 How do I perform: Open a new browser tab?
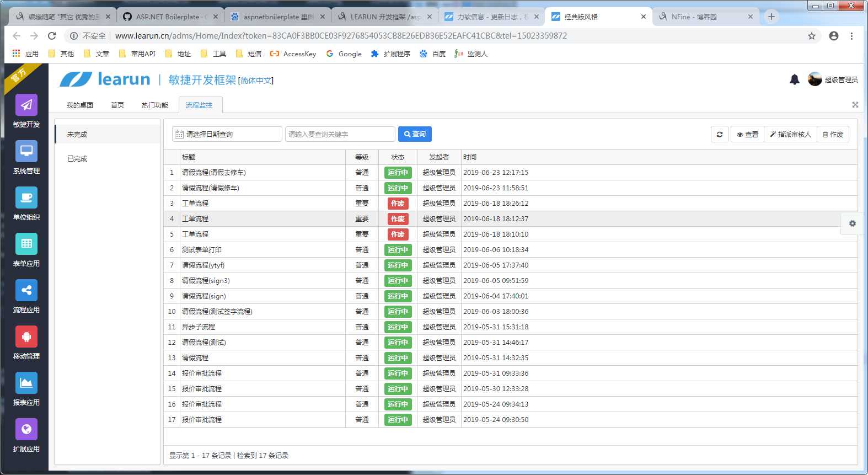[x=771, y=17]
